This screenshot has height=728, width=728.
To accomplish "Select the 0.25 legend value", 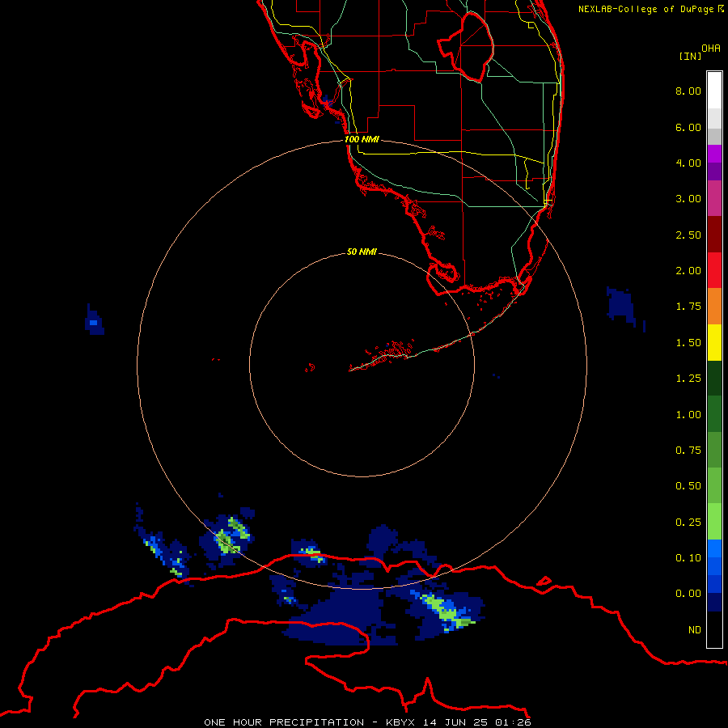I will coord(688,523).
